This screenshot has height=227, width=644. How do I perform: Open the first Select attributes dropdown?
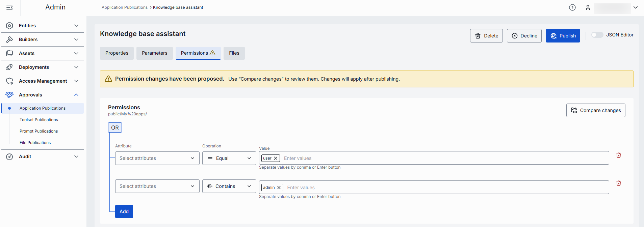click(157, 158)
